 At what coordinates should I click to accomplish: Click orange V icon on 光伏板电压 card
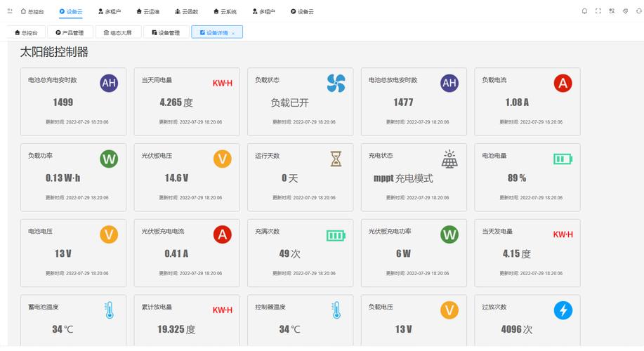[222, 159]
